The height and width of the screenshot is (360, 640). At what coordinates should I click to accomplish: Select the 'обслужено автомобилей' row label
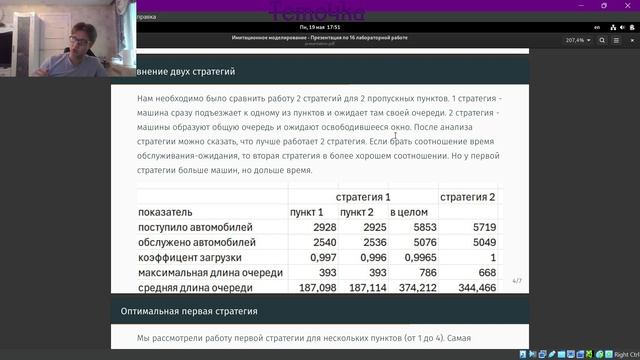(197, 242)
